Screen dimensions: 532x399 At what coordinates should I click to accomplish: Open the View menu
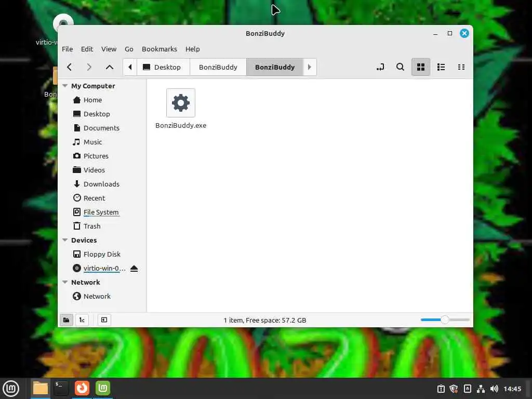point(109,49)
